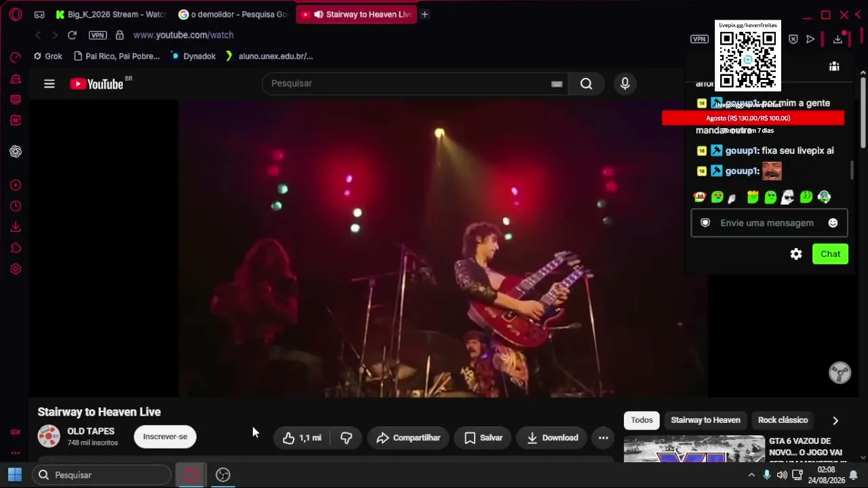This screenshot has height=488, width=868.
Task: Open the browser downloads arrow icon
Action: (x=838, y=39)
